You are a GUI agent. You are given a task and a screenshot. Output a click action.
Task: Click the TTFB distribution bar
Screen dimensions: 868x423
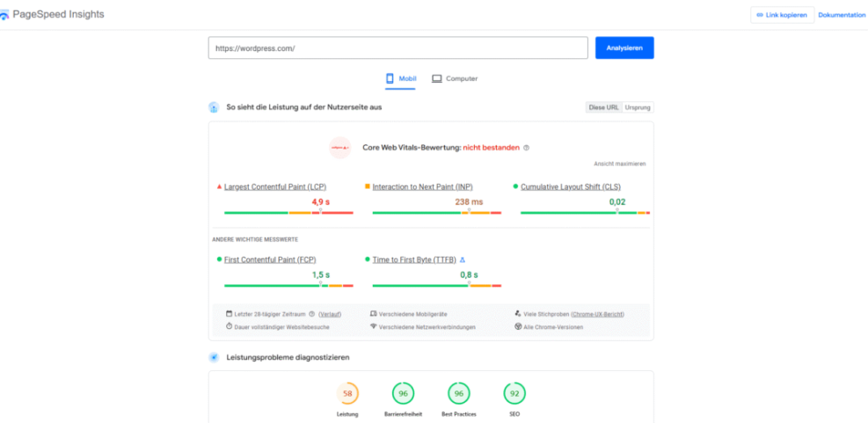click(x=437, y=285)
